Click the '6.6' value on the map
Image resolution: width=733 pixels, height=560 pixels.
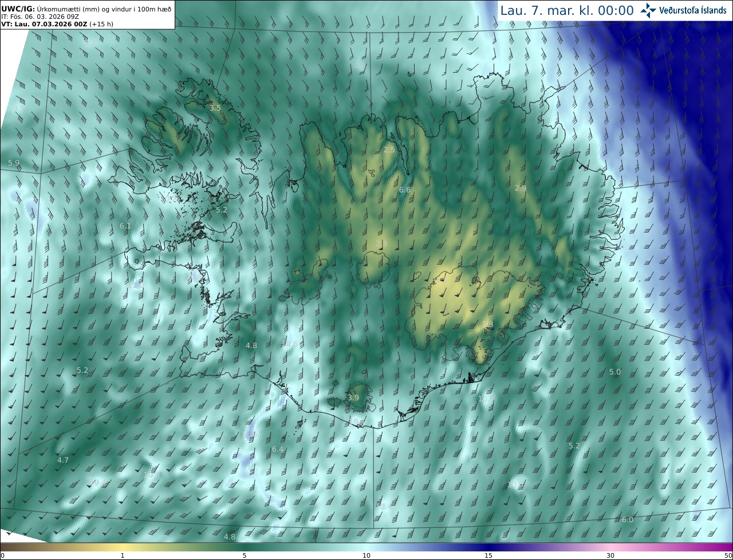coord(405,190)
